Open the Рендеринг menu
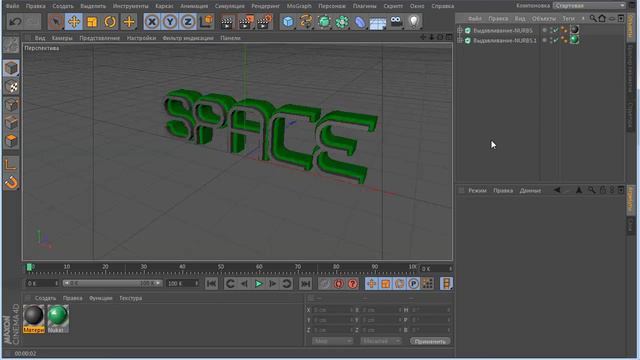 [265, 6]
